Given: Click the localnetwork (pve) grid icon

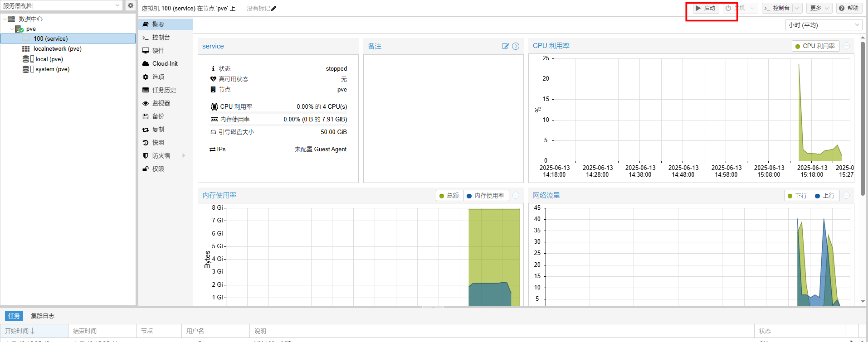Looking at the screenshot, I should click(26, 49).
